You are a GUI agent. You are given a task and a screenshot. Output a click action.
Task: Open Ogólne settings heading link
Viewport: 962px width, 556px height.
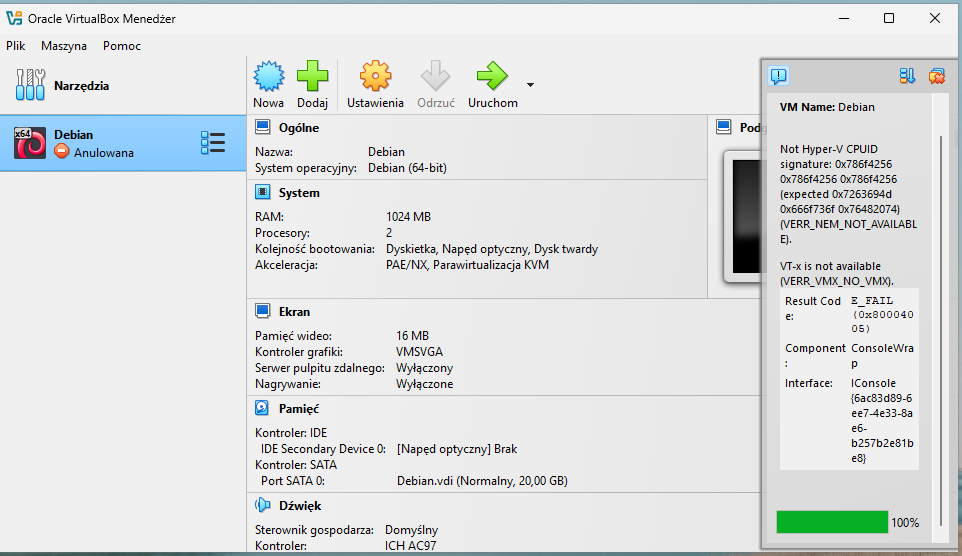pos(299,128)
